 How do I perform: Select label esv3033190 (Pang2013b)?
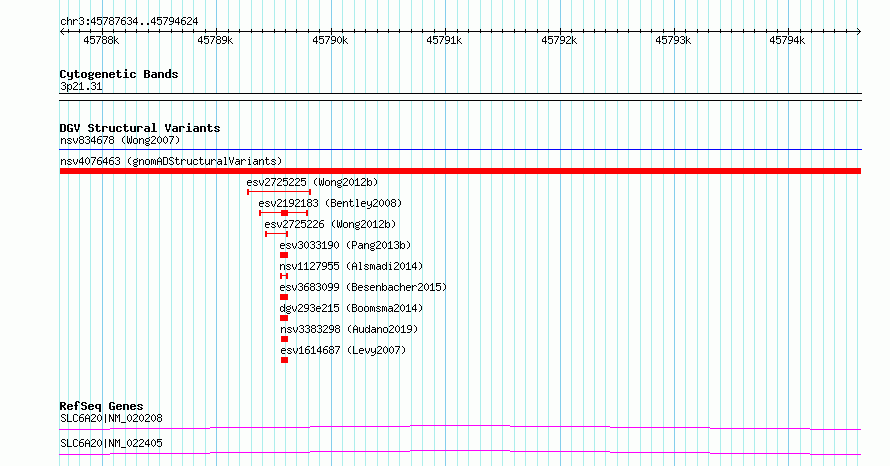coord(345,245)
